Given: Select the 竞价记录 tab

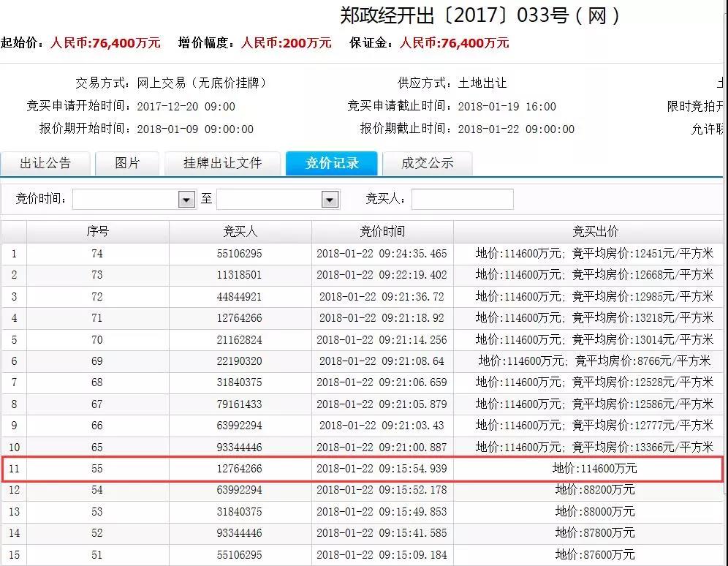Looking at the screenshot, I should click(332, 163).
